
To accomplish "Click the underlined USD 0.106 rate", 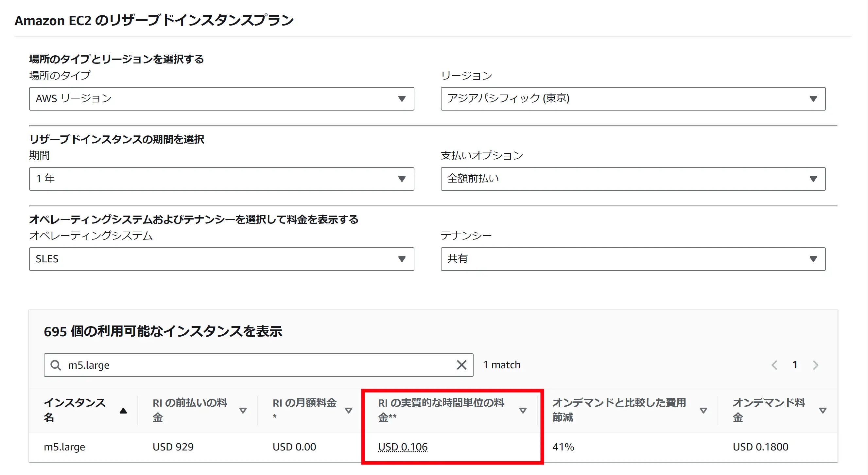I will [403, 447].
